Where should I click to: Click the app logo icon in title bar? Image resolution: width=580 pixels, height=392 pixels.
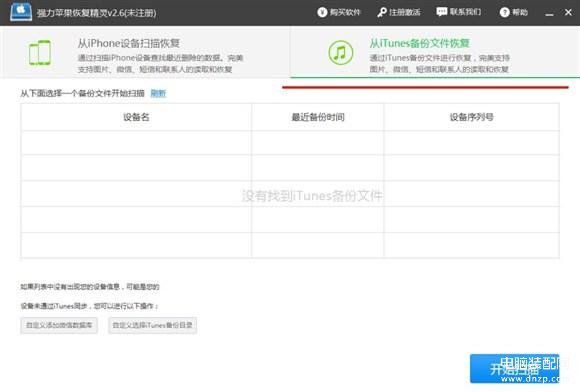[21, 12]
